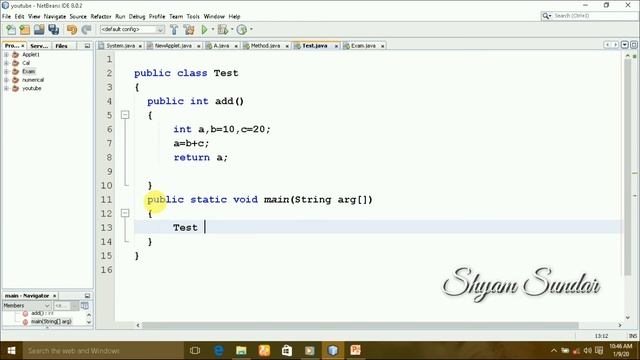
Task: Show hidden system tray icons
Action: pos(553,351)
